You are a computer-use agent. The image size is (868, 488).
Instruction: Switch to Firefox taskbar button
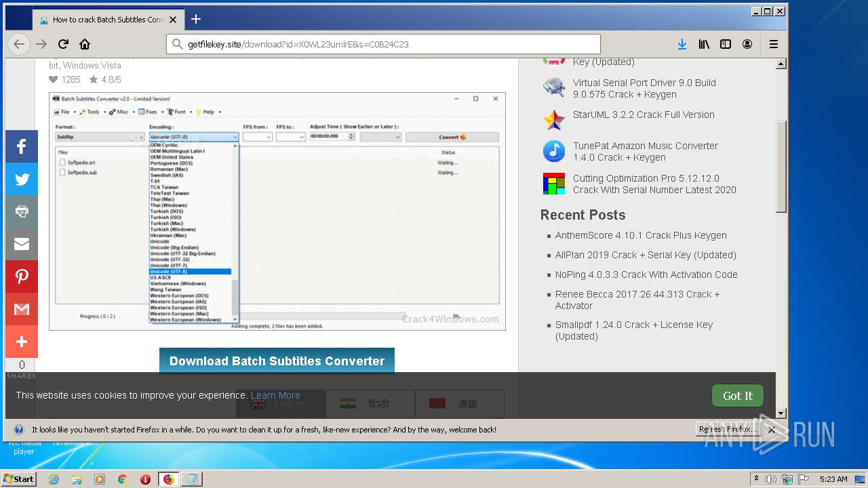[168, 479]
